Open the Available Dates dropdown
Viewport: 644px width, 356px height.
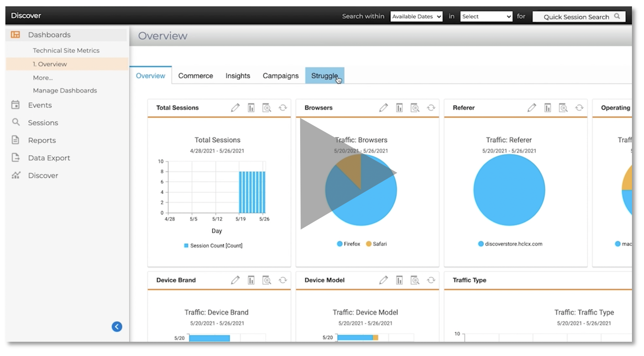[416, 16]
